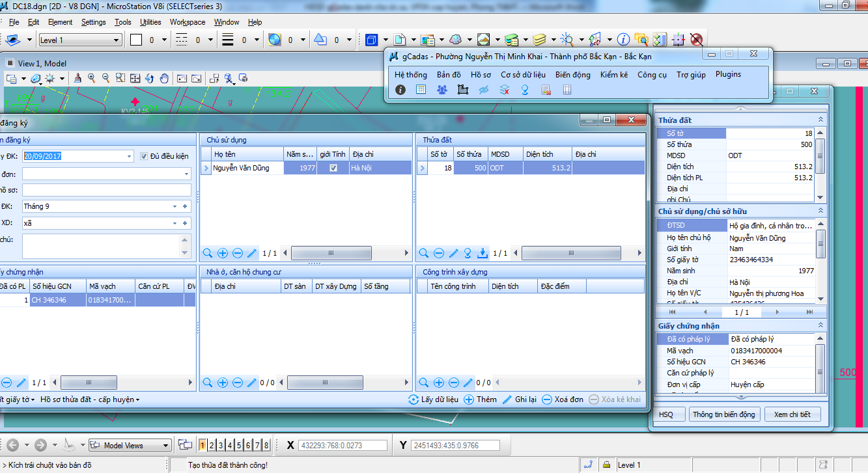Click the add icon under Chủ sử dụng grid
The height and width of the screenshot is (473, 868).
pos(223,253)
